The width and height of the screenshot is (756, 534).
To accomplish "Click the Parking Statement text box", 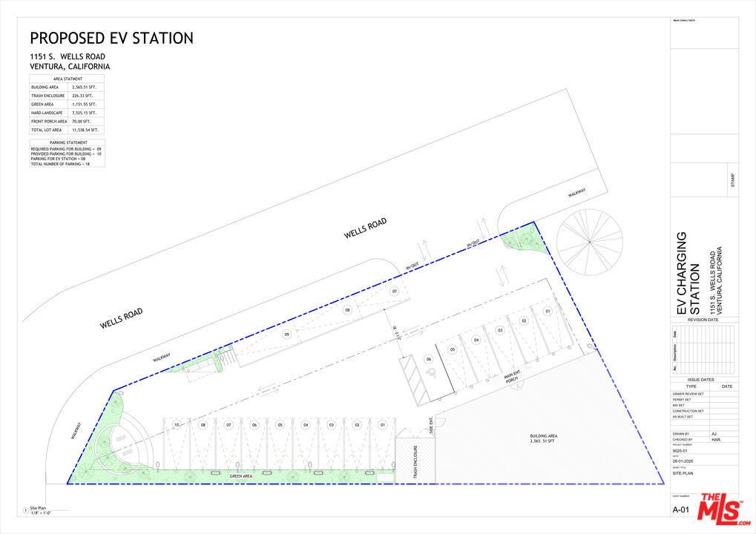I will (67, 154).
